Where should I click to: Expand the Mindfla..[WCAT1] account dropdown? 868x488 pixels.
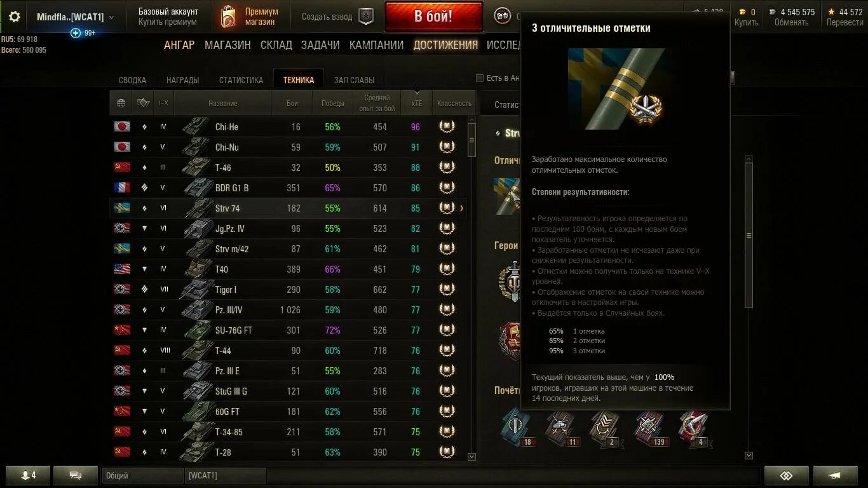pyautogui.click(x=112, y=17)
